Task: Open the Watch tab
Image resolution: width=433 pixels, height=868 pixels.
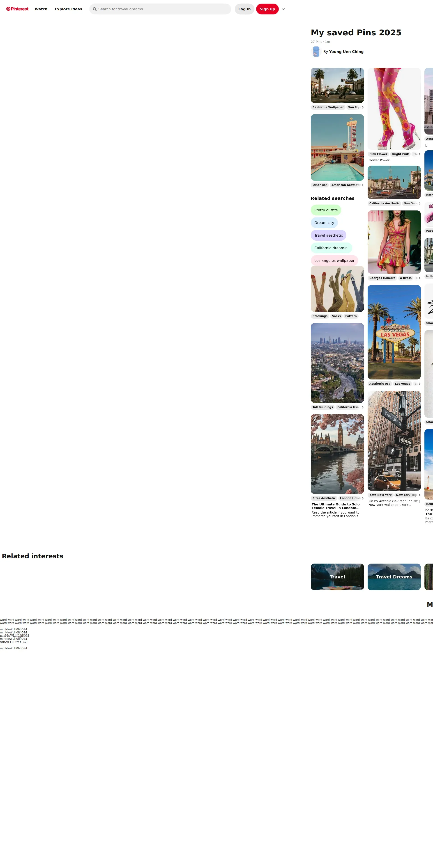Action: pos(41,9)
